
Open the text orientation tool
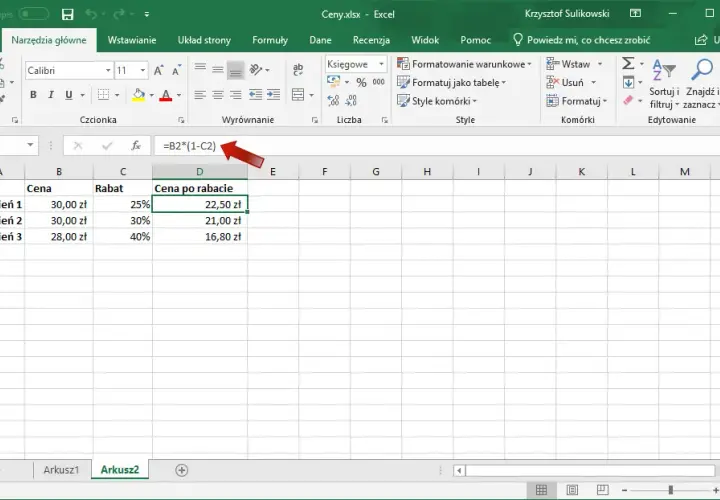[x=256, y=70]
